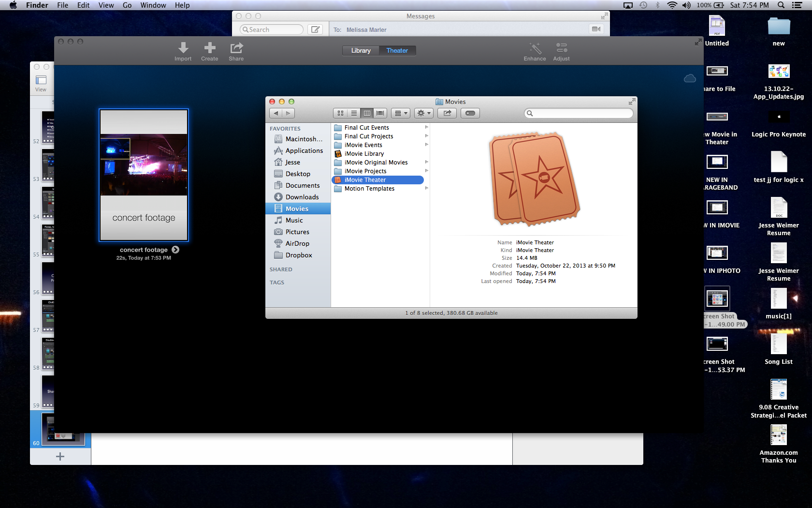The width and height of the screenshot is (812, 508).
Task: Click the arrow next to concert footage title
Action: pos(175,250)
